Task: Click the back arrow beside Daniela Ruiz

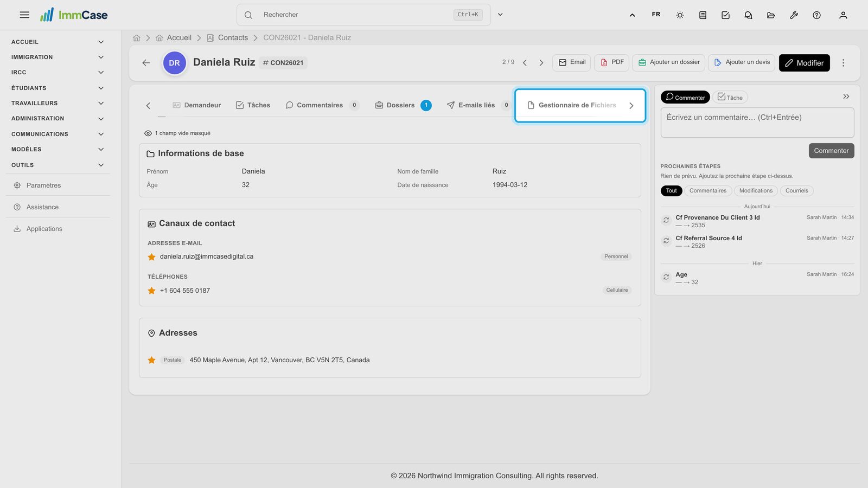Action: (146, 63)
